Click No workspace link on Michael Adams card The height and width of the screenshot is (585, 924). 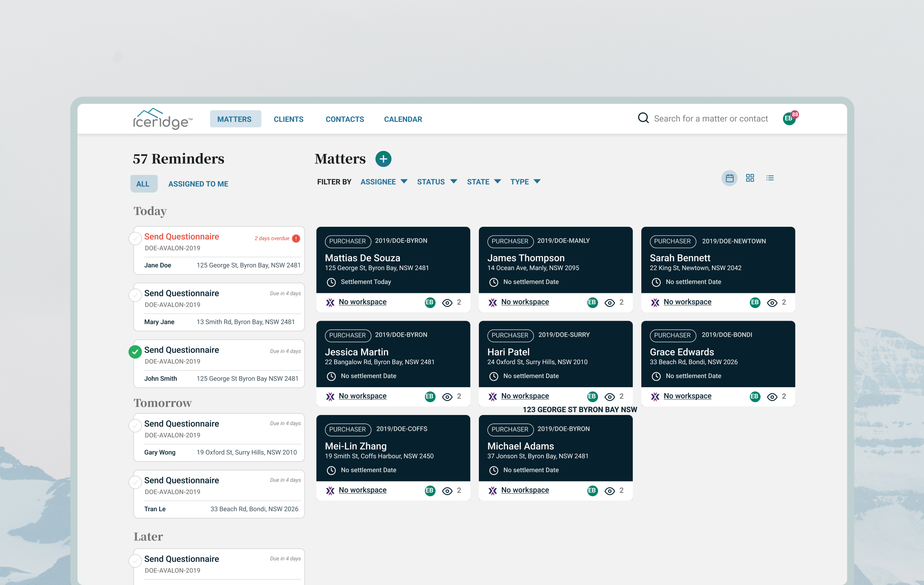(x=525, y=490)
